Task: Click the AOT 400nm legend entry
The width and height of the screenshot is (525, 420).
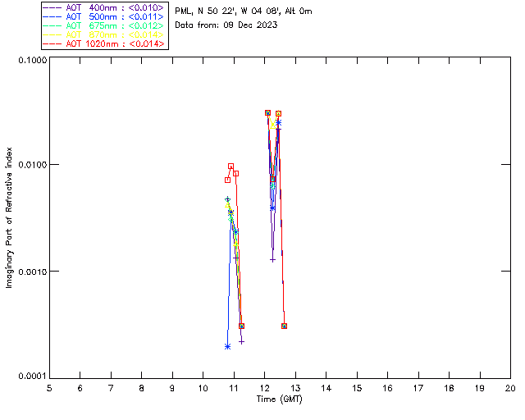Action: (104, 7)
